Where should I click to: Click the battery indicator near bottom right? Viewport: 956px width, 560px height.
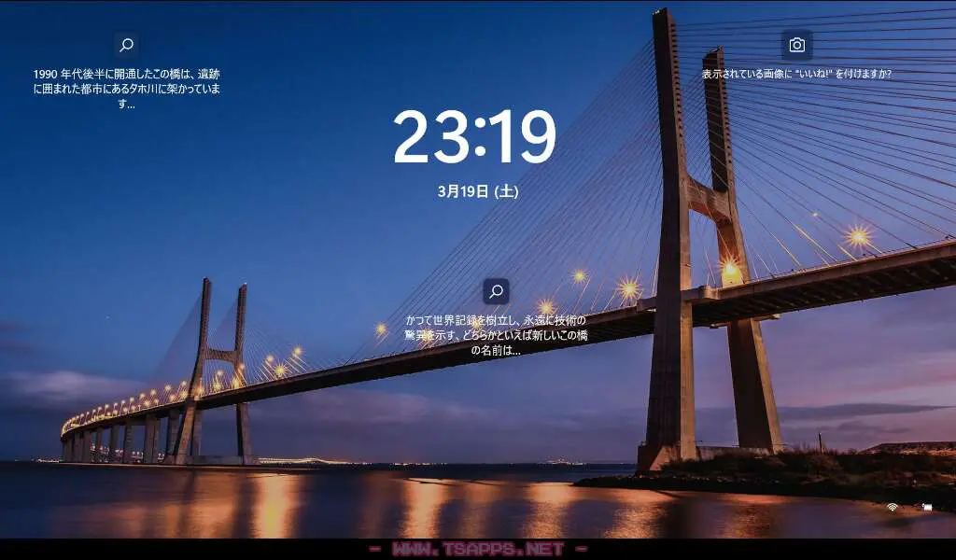click(x=927, y=508)
